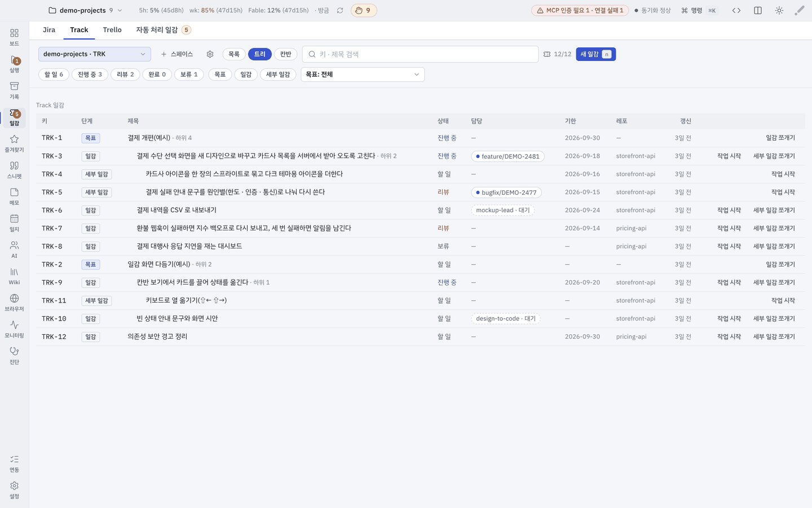Open the 모니터링 pulse icon

14,329
